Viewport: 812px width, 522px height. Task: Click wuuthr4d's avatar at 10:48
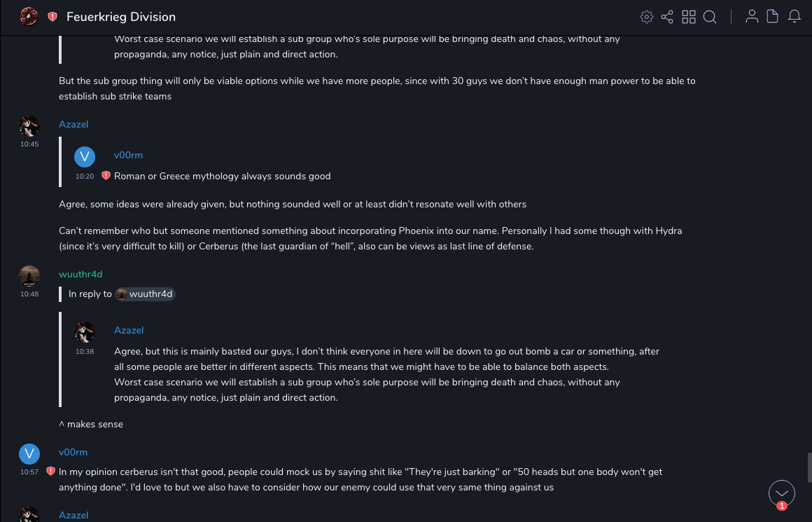point(29,276)
